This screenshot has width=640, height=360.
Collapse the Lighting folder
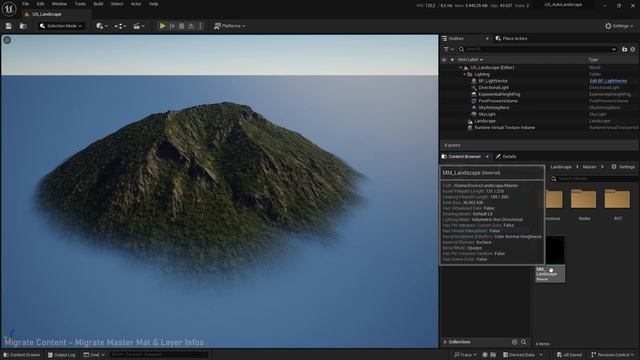coord(464,75)
